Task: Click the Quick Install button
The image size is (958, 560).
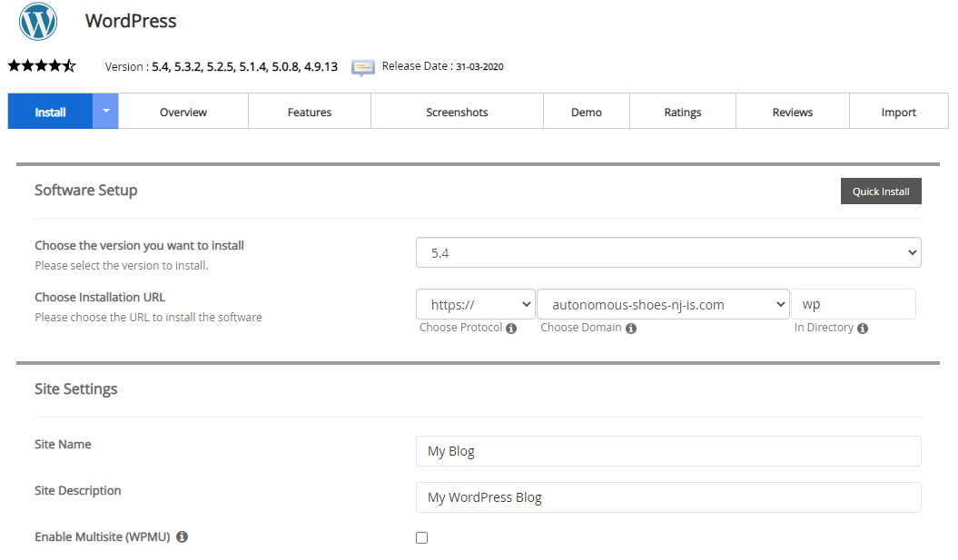Action: coord(881,192)
